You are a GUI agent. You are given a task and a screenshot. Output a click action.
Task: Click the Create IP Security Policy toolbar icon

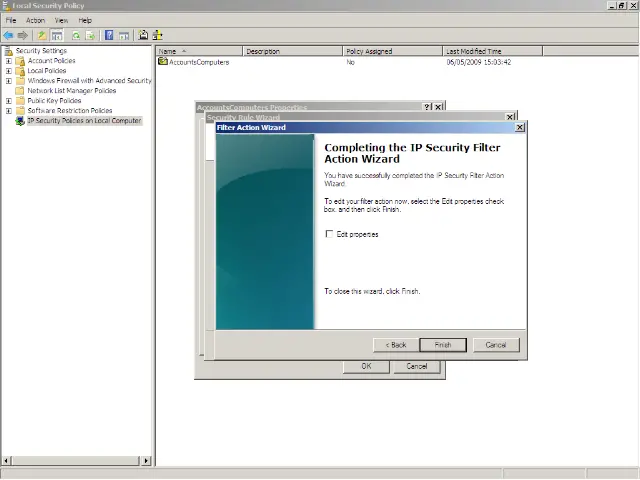pyautogui.click(x=144, y=35)
